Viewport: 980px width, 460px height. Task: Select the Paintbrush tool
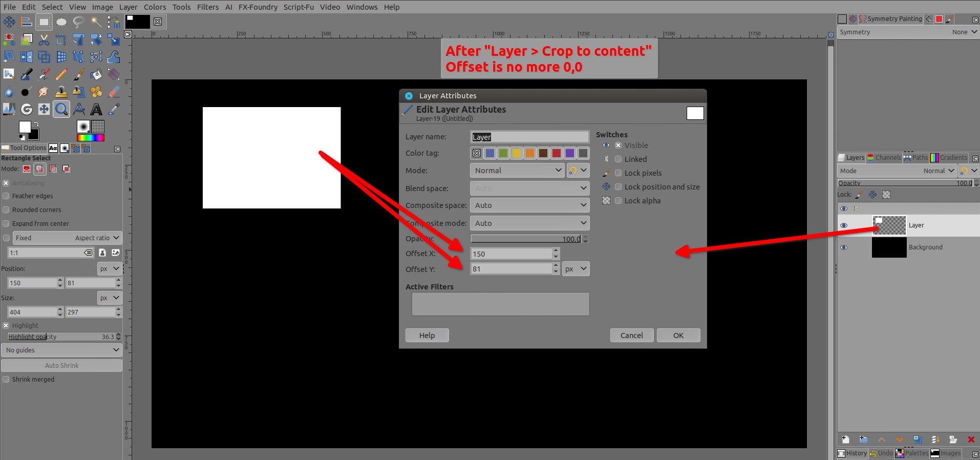(79, 74)
